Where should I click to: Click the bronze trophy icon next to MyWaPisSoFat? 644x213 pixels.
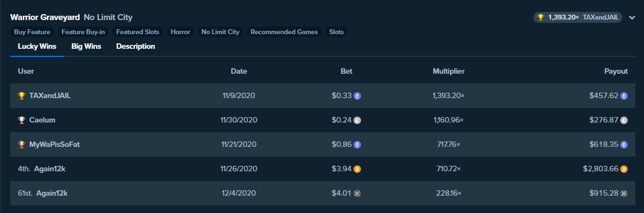point(22,145)
